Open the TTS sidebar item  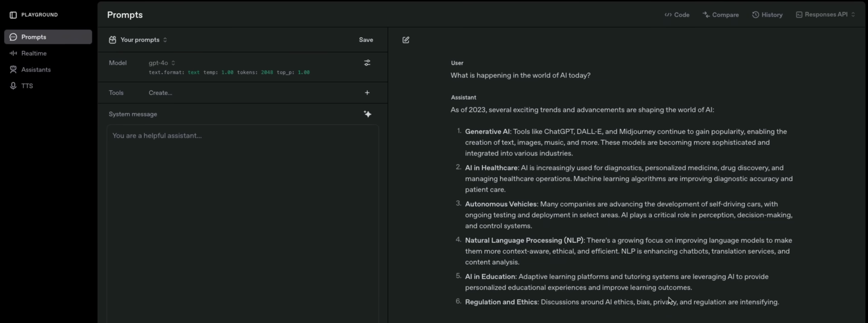click(48, 86)
